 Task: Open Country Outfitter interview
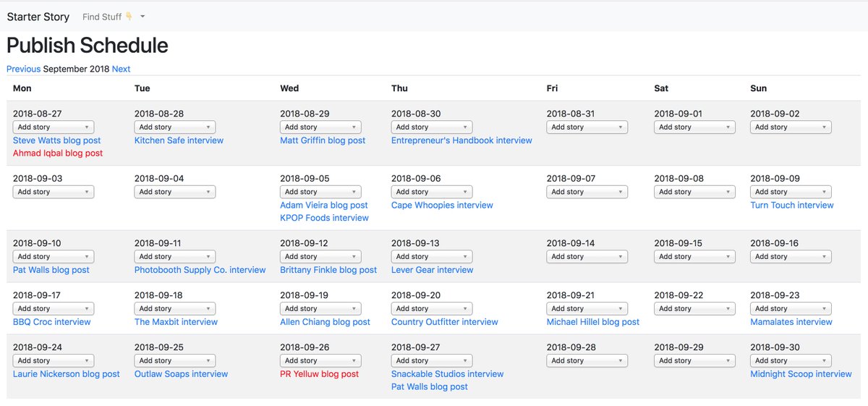click(445, 322)
